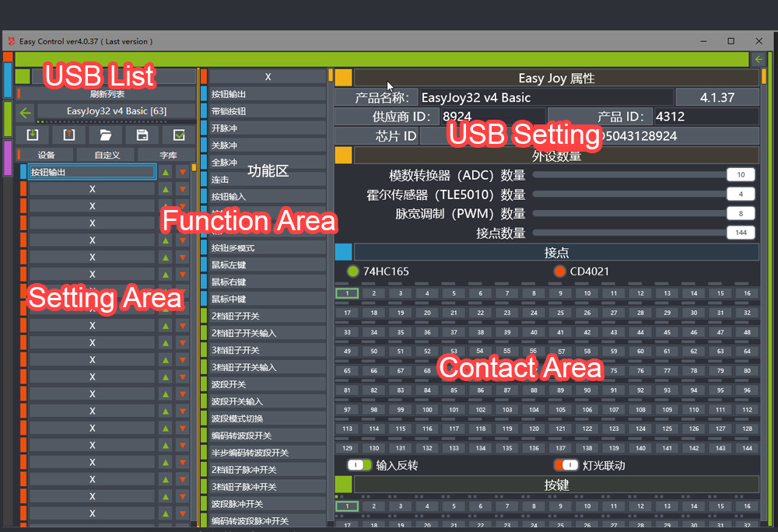
Task: Toggle the 灯光联动 switch
Action: tap(566, 465)
